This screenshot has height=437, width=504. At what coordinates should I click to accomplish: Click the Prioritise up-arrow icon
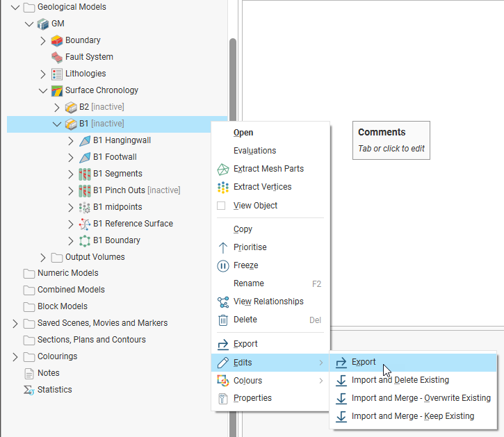point(222,247)
